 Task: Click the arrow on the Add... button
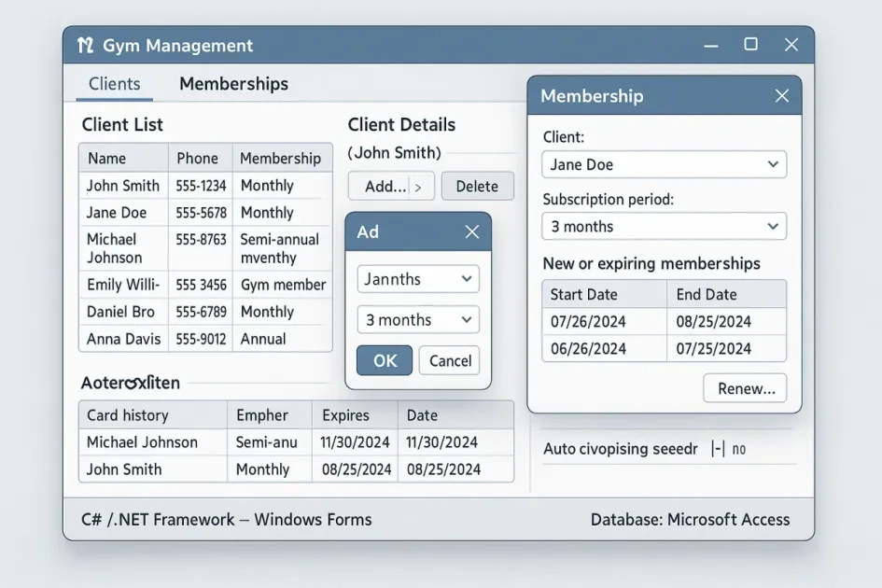pos(419,187)
